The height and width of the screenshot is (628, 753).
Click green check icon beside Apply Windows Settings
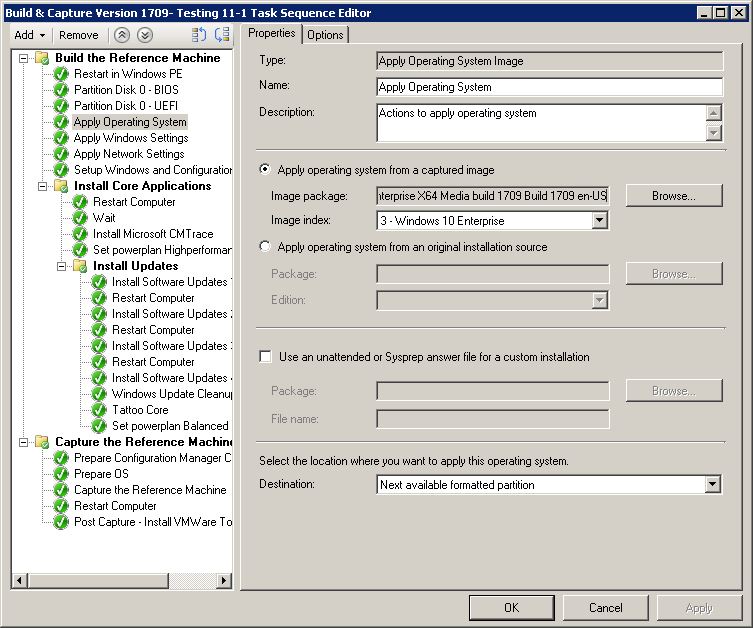[x=61, y=138]
